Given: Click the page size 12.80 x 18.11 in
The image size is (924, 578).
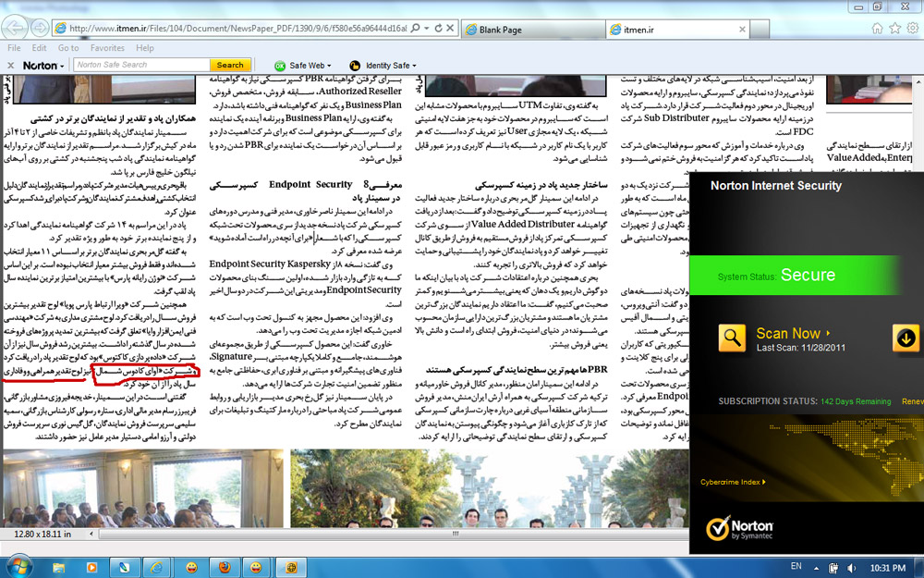Looking at the screenshot, I should (43, 534).
